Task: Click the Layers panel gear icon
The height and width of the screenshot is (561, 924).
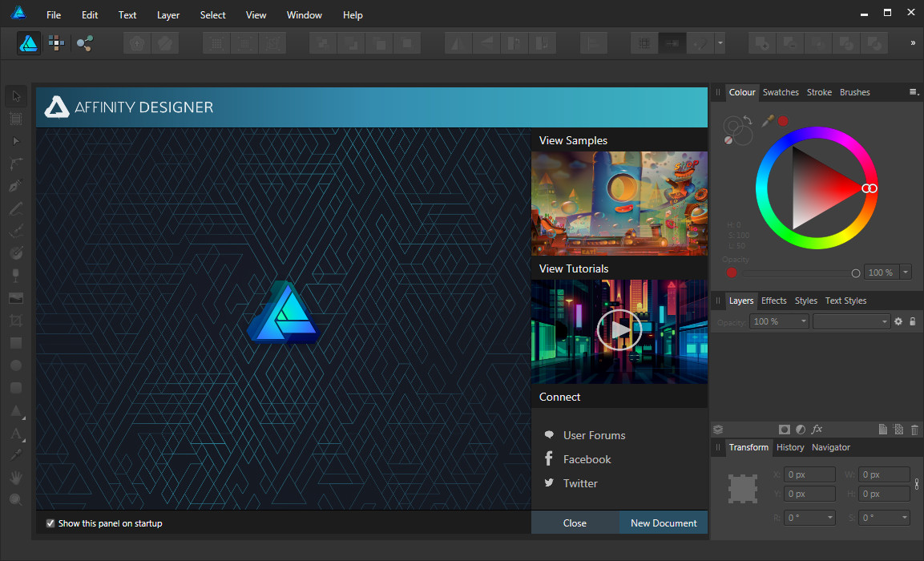Action: [x=898, y=321]
